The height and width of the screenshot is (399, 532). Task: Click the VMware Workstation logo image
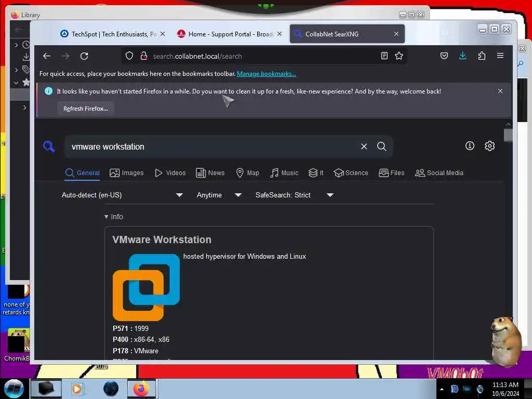[x=146, y=287]
